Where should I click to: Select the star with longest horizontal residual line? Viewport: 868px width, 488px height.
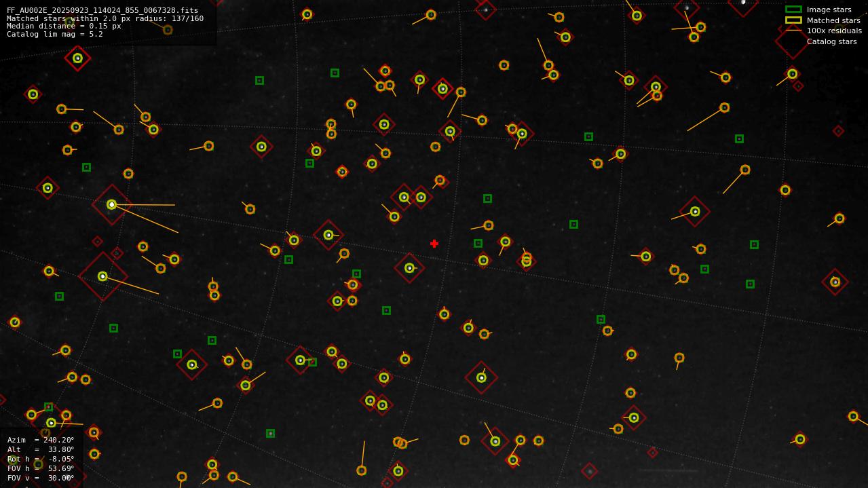(x=111, y=204)
